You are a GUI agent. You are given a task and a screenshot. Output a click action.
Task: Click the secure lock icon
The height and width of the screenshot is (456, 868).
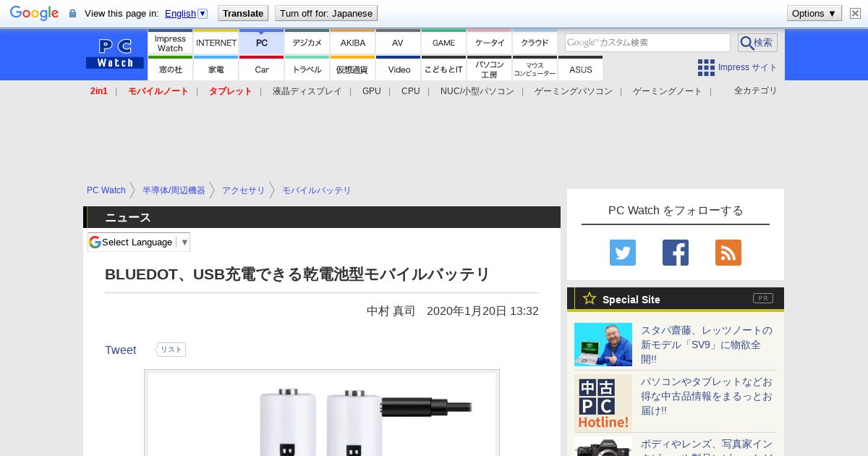click(72, 13)
